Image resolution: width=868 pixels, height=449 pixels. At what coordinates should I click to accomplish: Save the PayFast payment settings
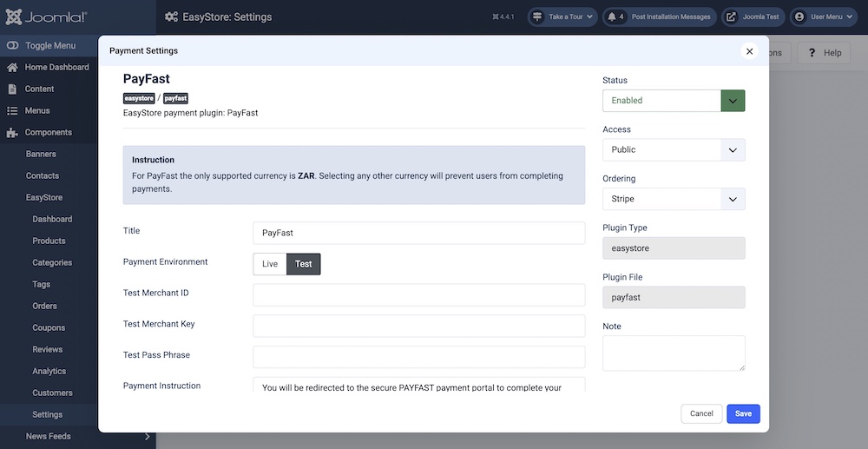click(743, 414)
